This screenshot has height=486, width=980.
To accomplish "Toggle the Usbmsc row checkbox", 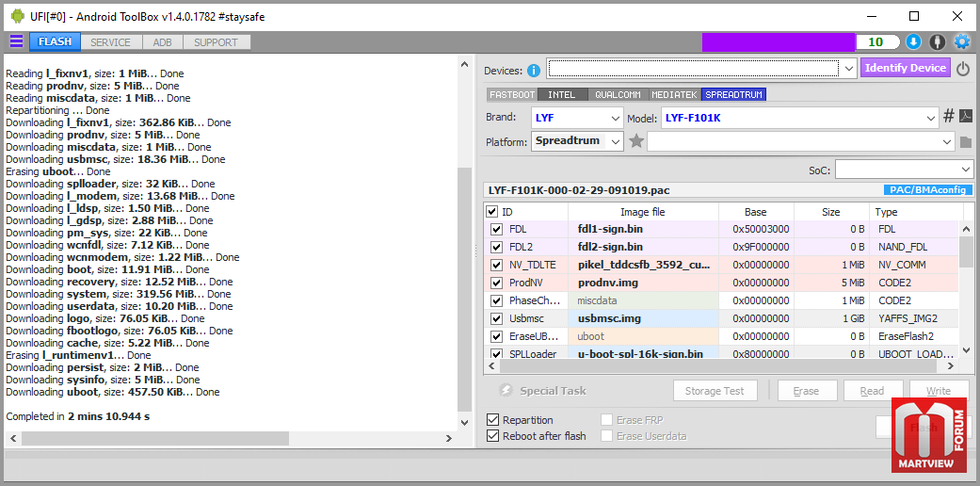I will pyautogui.click(x=496, y=318).
